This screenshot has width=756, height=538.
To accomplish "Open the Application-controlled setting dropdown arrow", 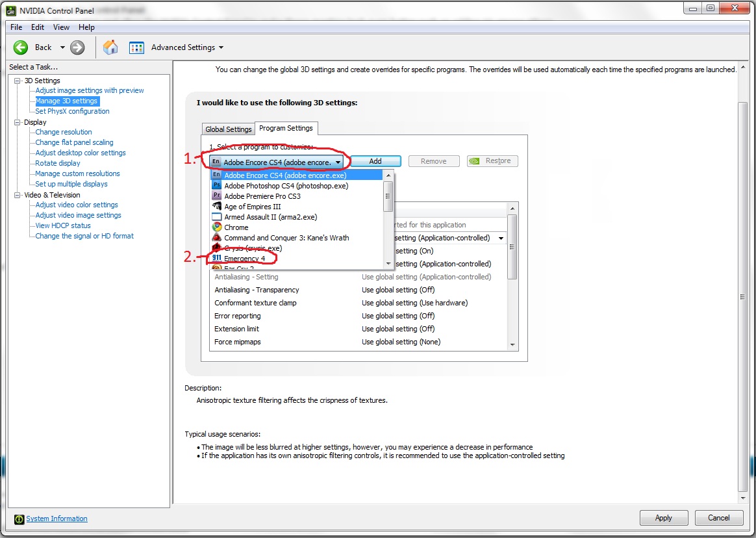I will tap(501, 238).
